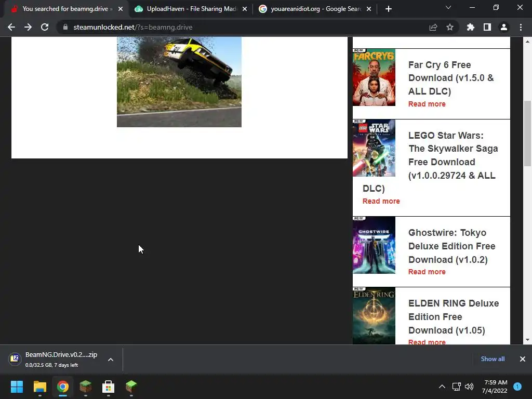The width and height of the screenshot is (532, 399).
Task: Open the Far Cry 6 cover thumbnail
Action: point(374,77)
